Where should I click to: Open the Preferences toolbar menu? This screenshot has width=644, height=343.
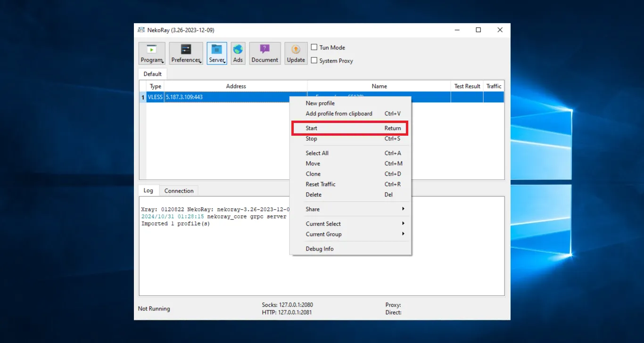(186, 53)
